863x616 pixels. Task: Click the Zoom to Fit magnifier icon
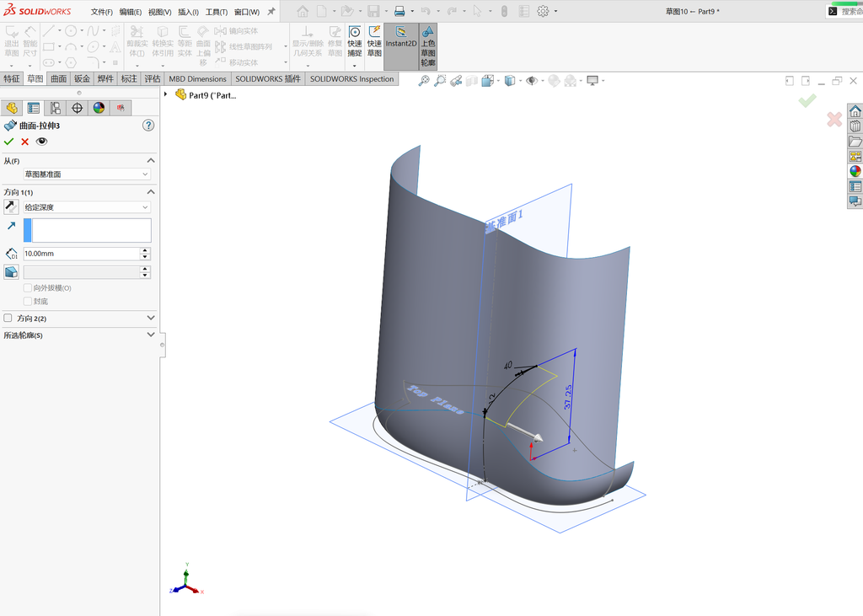[x=423, y=81]
